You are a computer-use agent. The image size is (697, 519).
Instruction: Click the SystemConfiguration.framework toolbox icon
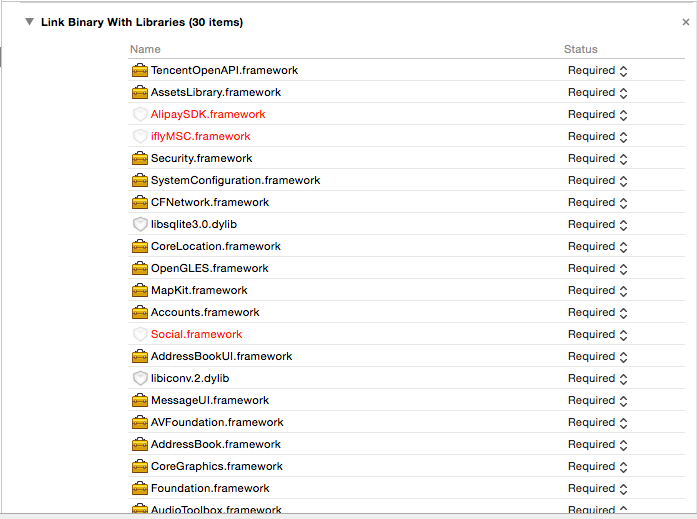click(x=140, y=180)
